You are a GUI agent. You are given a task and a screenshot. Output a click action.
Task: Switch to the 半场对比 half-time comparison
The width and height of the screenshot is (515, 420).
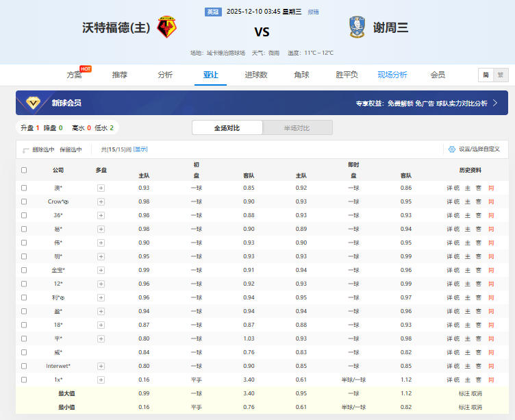[x=297, y=127]
